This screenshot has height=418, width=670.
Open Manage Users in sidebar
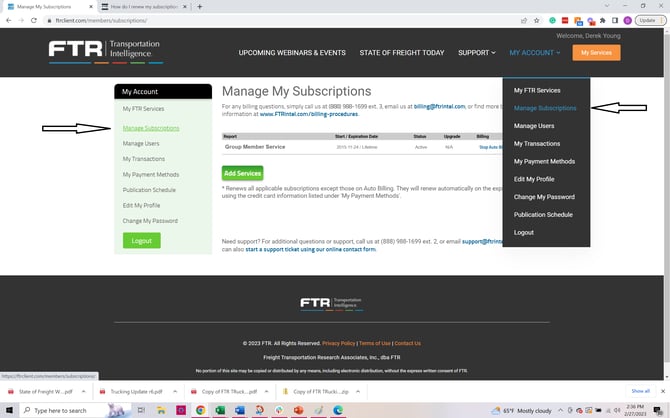point(141,143)
